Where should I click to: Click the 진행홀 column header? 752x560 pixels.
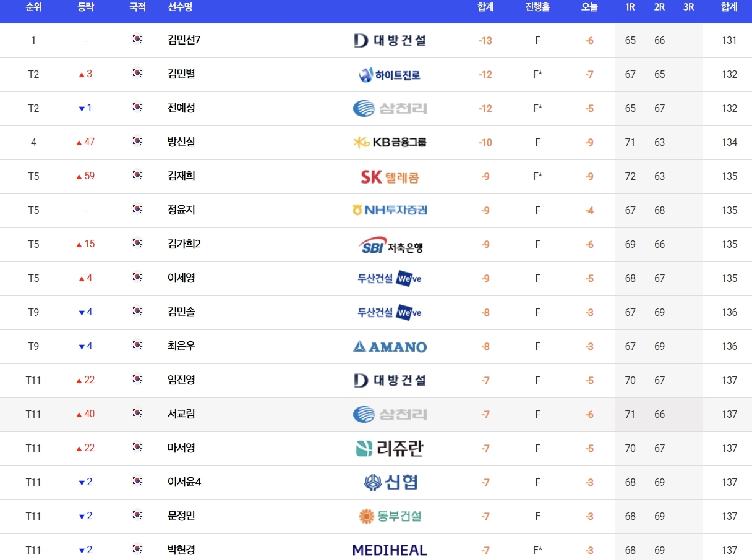click(x=537, y=7)
